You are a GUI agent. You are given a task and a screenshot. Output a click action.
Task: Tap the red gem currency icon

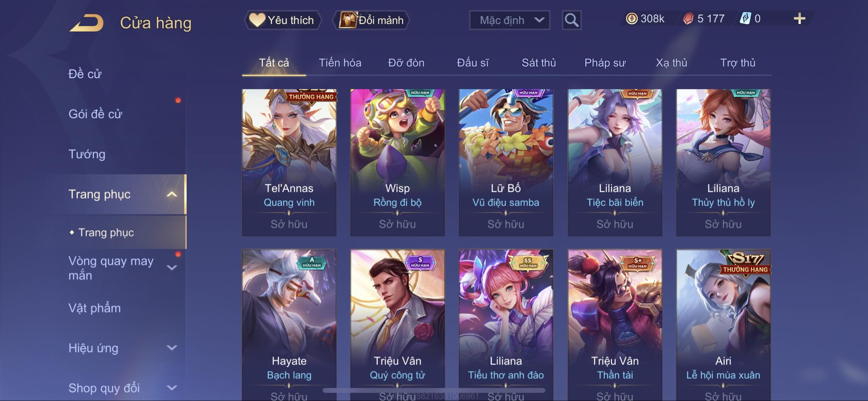688,19
